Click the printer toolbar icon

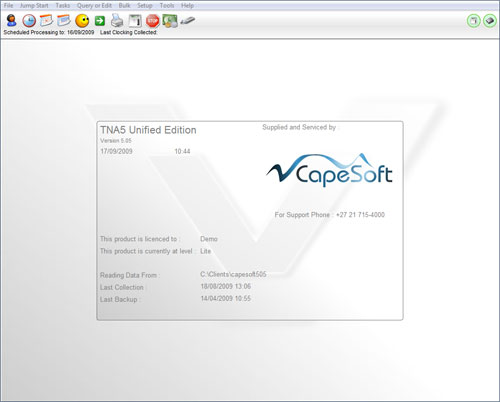point(117,21)
